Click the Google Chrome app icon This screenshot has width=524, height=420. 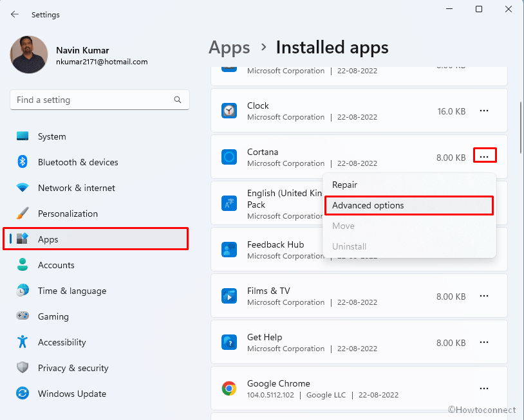229,388
